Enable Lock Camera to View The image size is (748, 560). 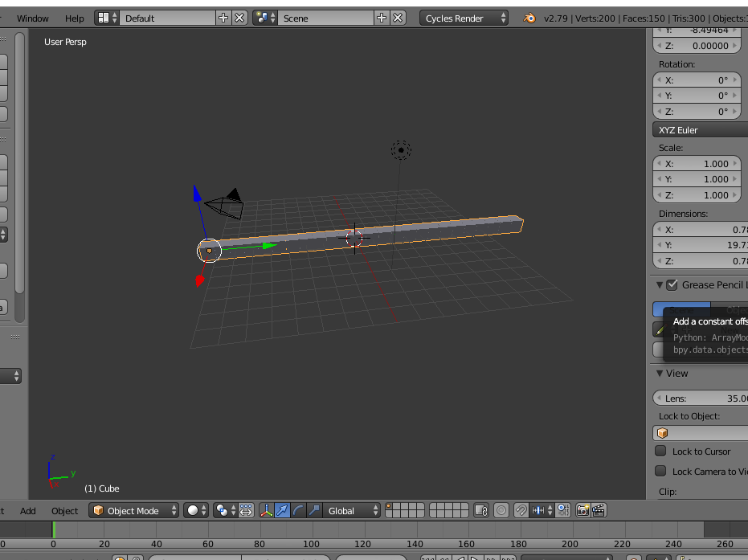[x=660, y=471]
